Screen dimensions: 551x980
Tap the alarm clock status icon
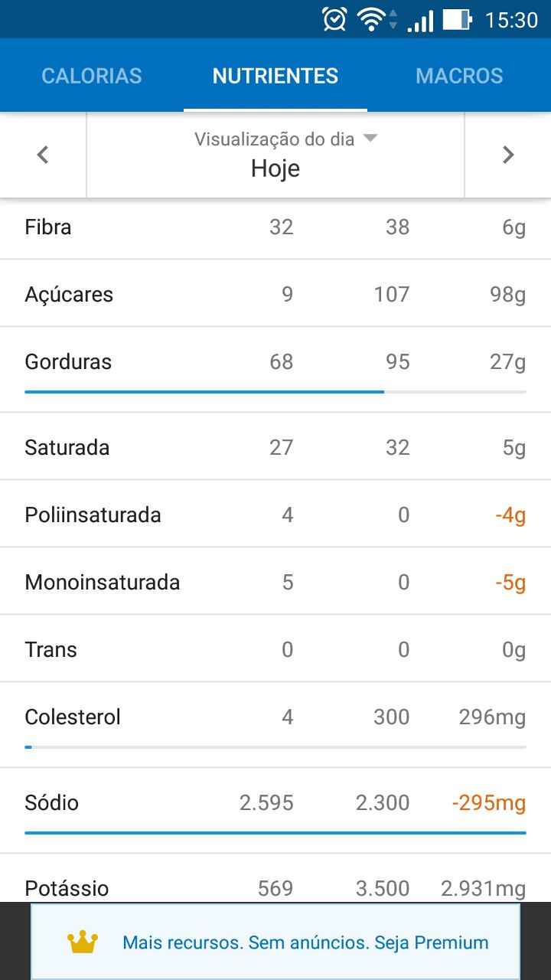tap(334, 19)
